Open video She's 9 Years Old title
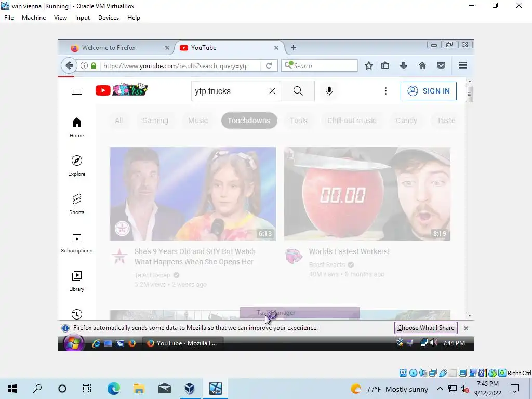The image size is (532, 399). tap(195, 257)
